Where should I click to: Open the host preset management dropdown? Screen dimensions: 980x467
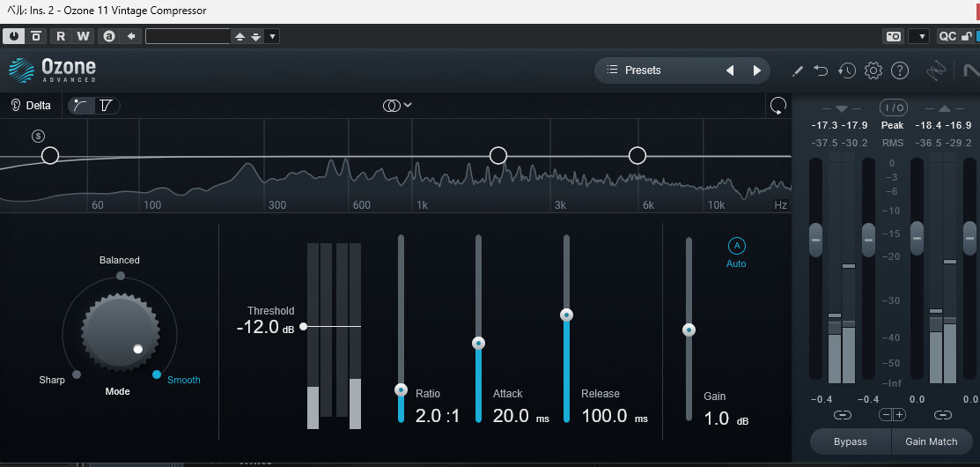pos(272,37)
